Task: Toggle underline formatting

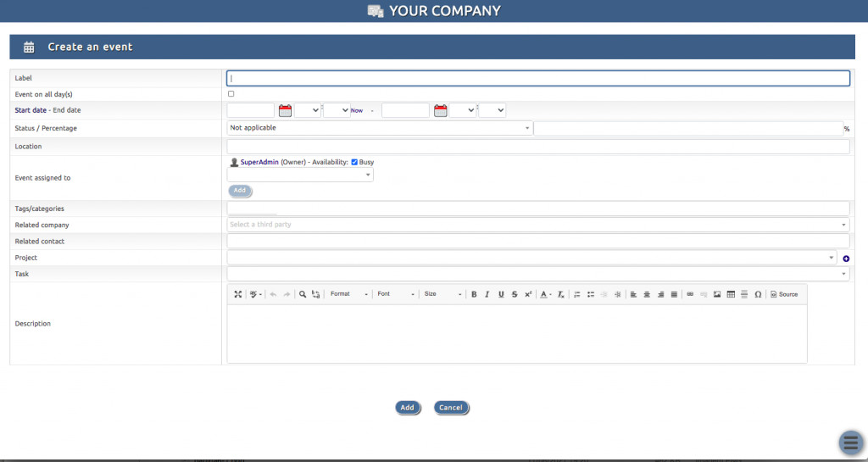Action: [501, 294]
